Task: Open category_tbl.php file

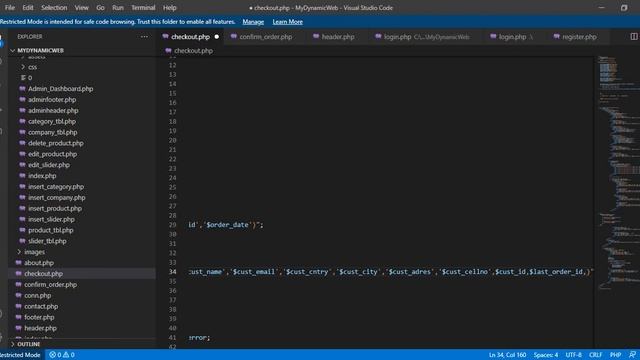Action: click(x=52, y=121)
